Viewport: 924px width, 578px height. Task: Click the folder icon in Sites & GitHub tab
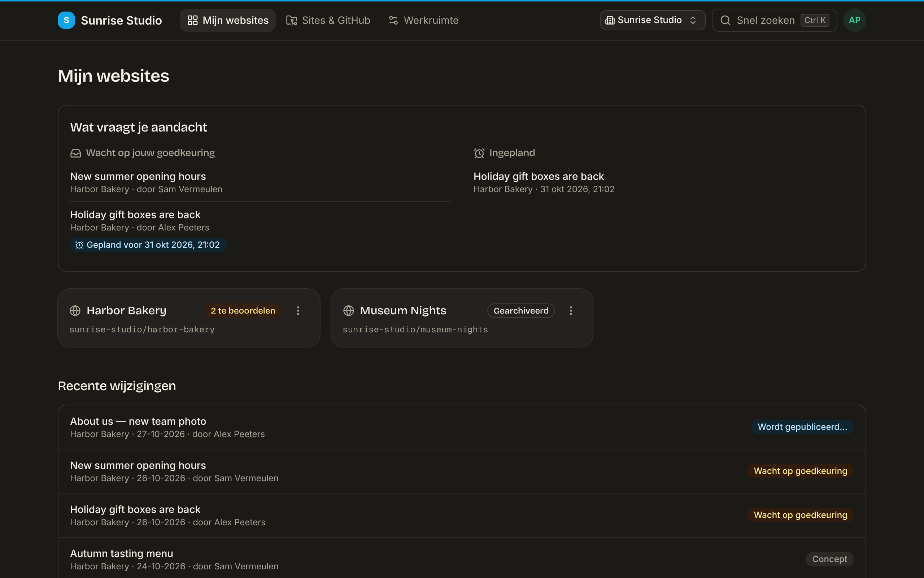292,20
